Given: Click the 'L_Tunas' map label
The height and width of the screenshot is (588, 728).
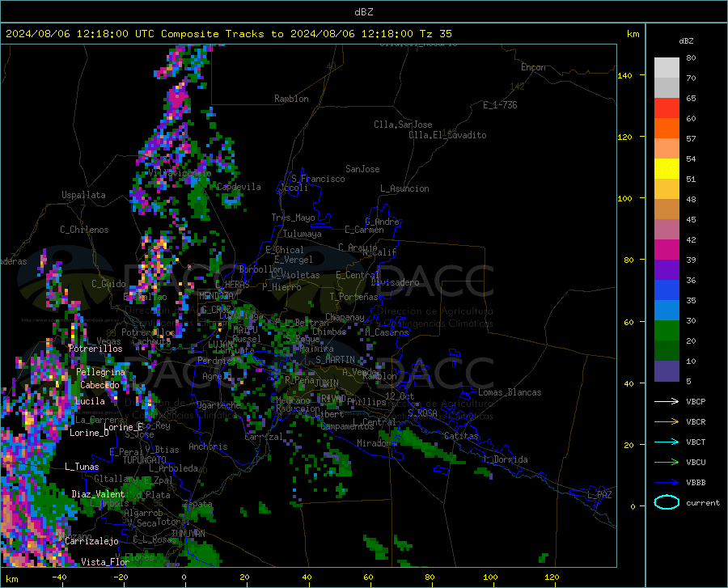Looking at the screenshot, I should tap(82, 467).
